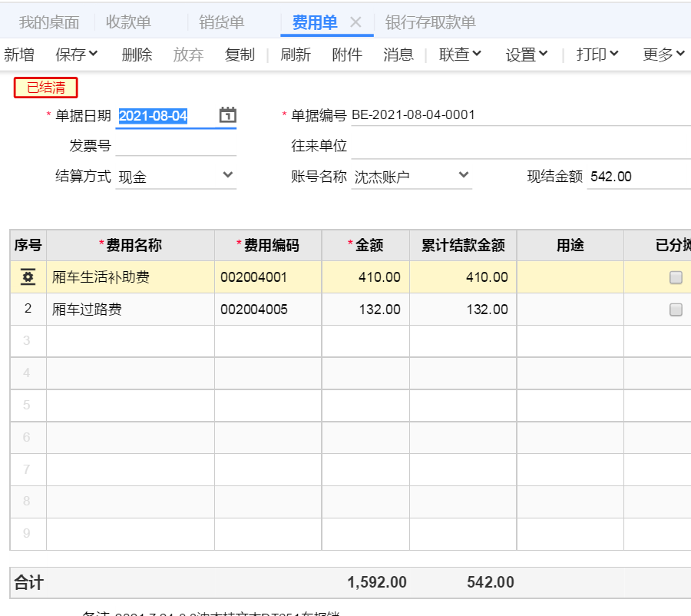Select the cell 厢车过路费
Screen dimensions: 691x616
131,309
